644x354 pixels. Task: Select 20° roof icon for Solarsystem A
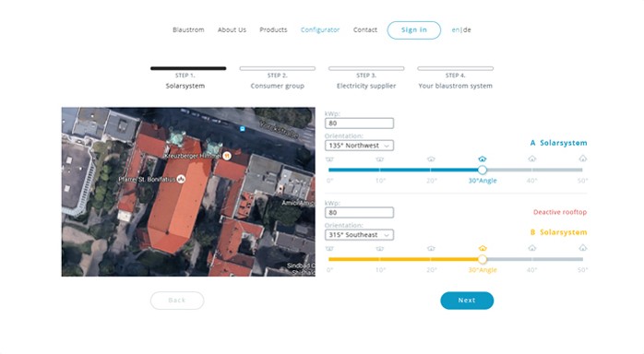point(431,159)
